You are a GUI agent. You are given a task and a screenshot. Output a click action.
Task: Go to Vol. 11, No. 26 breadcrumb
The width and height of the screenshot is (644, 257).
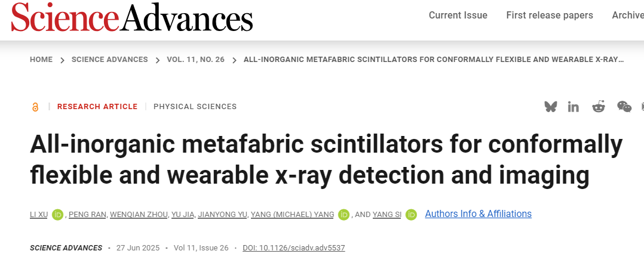[x=195, y=60]
